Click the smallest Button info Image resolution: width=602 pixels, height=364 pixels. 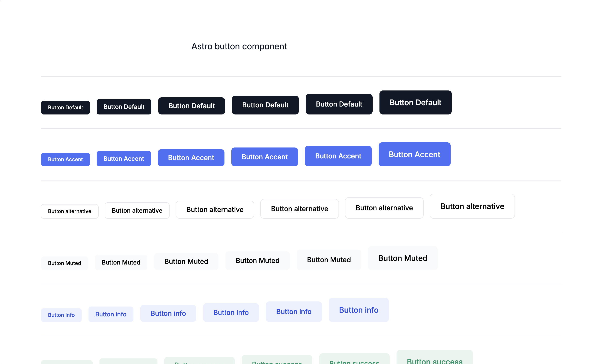tap(62, 314)
